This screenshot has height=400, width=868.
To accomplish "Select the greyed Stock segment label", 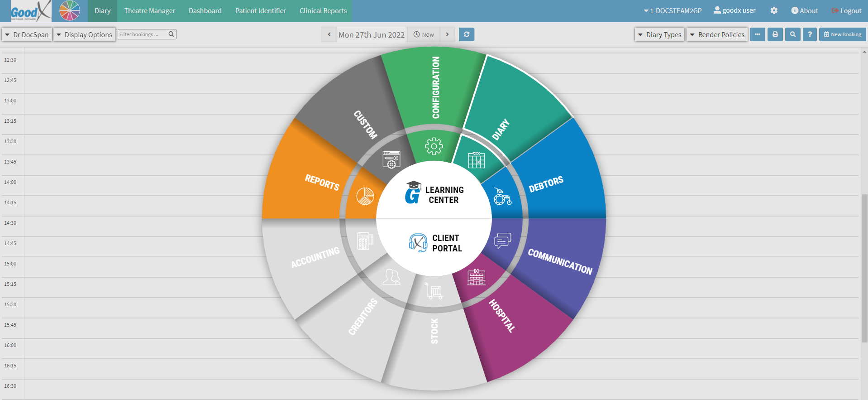I will pos(434,331).
